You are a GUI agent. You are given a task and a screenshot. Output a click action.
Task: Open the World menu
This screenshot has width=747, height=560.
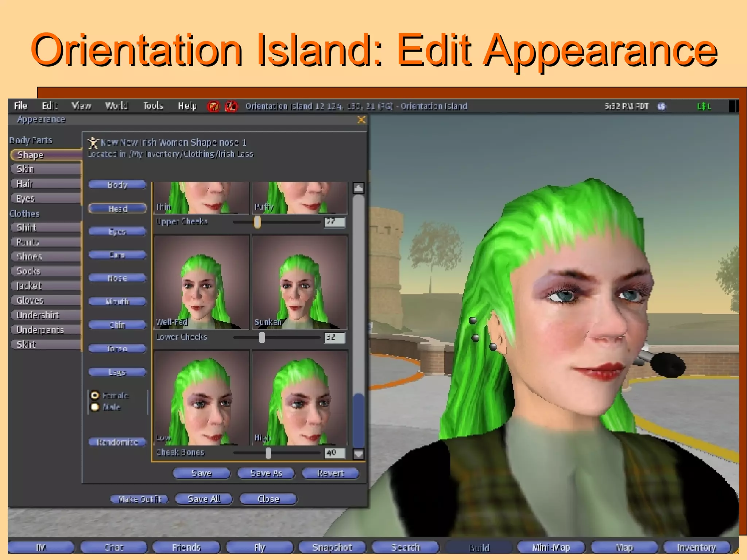pyautogui.click(x=116, y=106)
